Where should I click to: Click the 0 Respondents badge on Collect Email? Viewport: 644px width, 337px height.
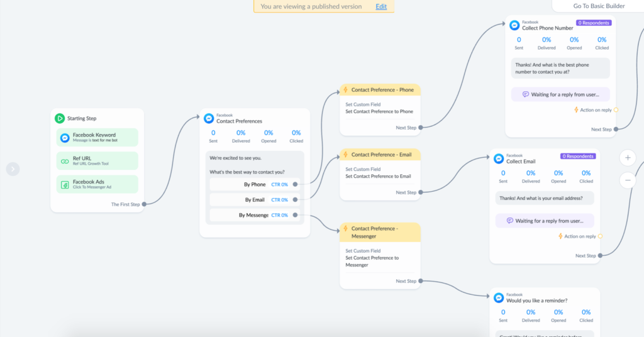click(x=577, y=156)
